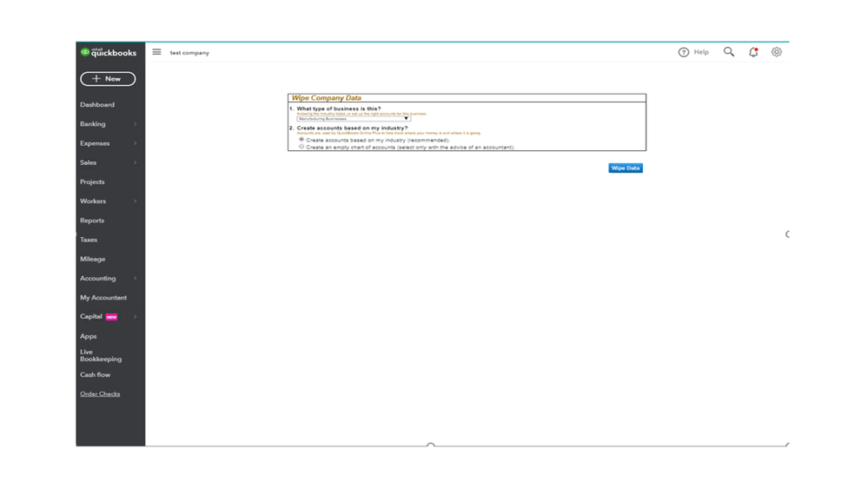
Task: View notifications bell
Action: [752, 52]
